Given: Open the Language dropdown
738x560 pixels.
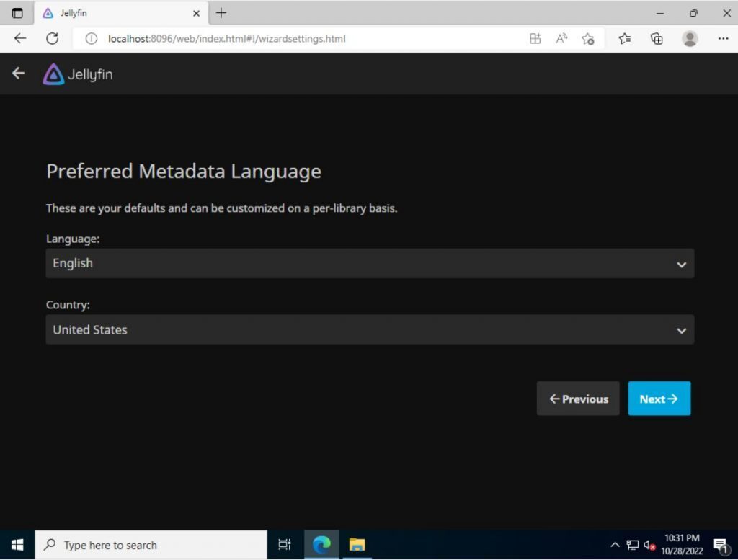Looking at the screenshot, I should click(x=370, y=263).
